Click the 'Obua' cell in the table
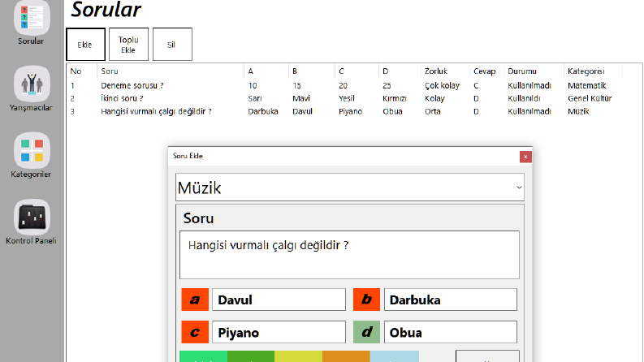The width and height of the screenshot is (644, 362). point(392,111)
